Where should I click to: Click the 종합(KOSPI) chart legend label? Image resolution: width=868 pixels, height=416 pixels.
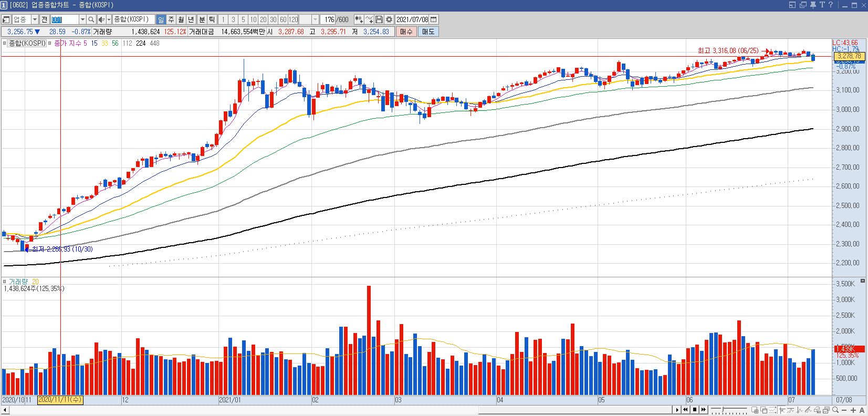click(x=27, y=44)
